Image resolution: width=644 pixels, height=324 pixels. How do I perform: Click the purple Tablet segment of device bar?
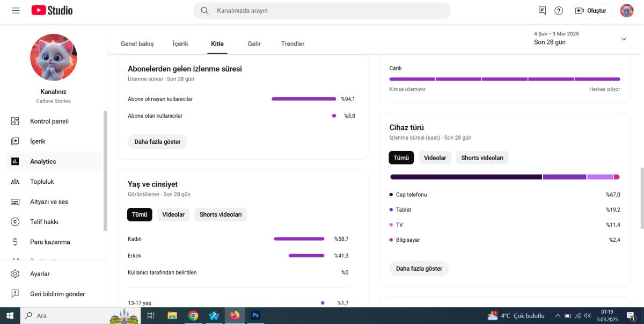pyautogui.click(x=565, y=177)
